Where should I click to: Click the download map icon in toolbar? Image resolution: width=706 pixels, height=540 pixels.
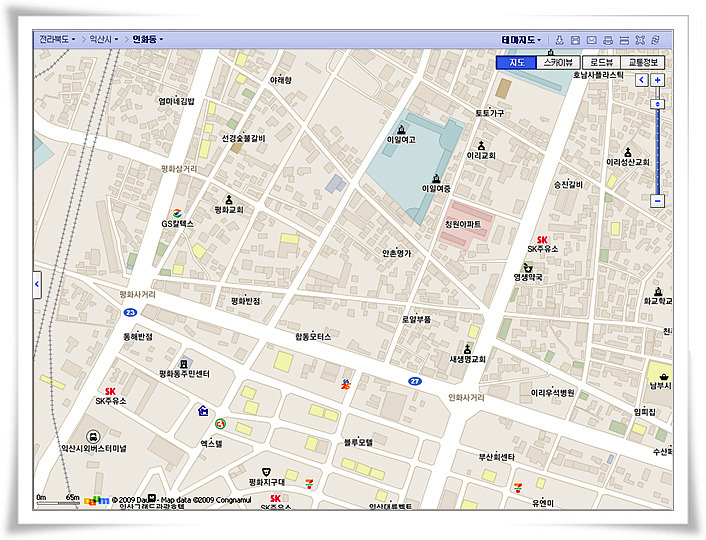(559, 40)
